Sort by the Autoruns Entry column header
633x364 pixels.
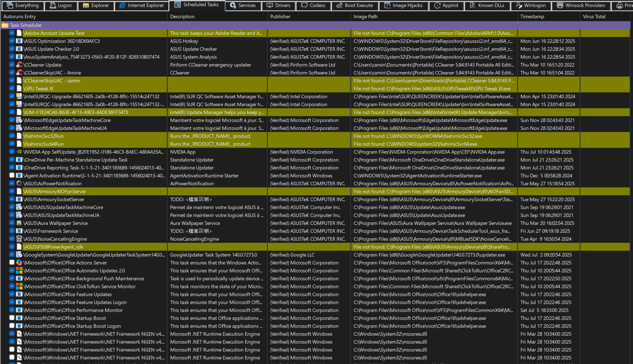tap(83, 16)
